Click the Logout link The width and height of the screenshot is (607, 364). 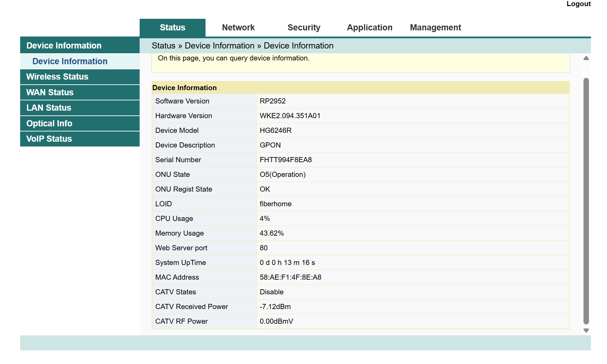(x=578, y=4)
